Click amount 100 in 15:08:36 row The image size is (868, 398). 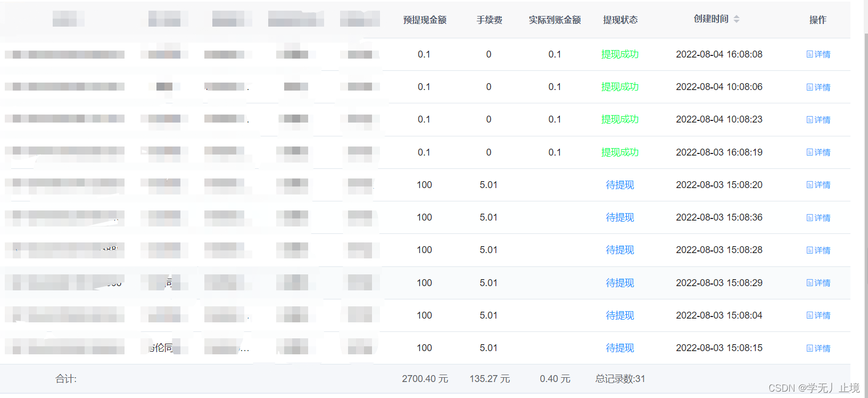(x=424, y=217)
